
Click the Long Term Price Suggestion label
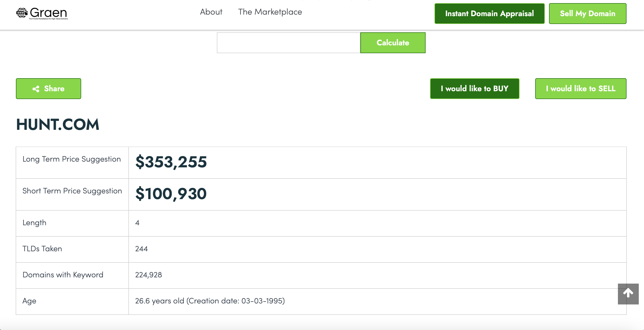[71, 159]
